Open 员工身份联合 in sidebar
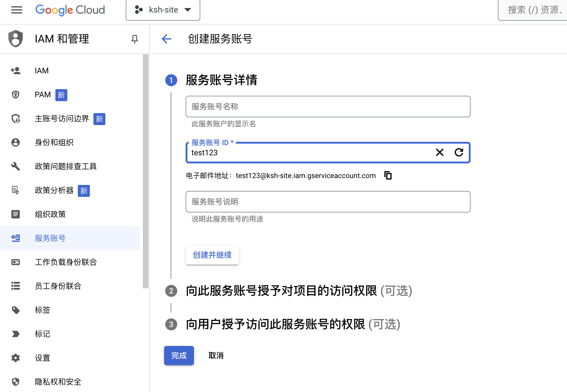This screenshot has width=567, height=392. (x=70, y=286)
